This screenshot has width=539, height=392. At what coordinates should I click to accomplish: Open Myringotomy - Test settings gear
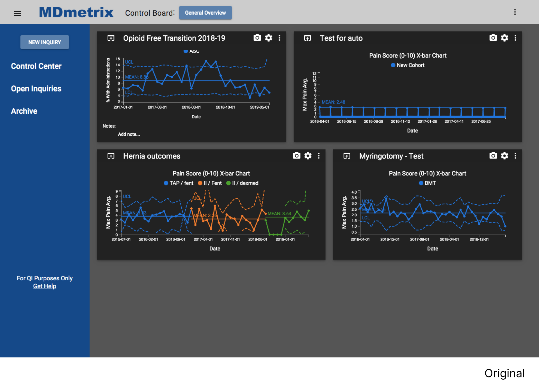click(x=504, y=156)
